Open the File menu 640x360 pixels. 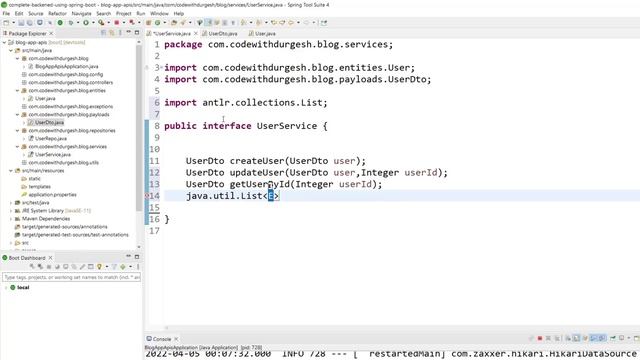coord(6,13)
